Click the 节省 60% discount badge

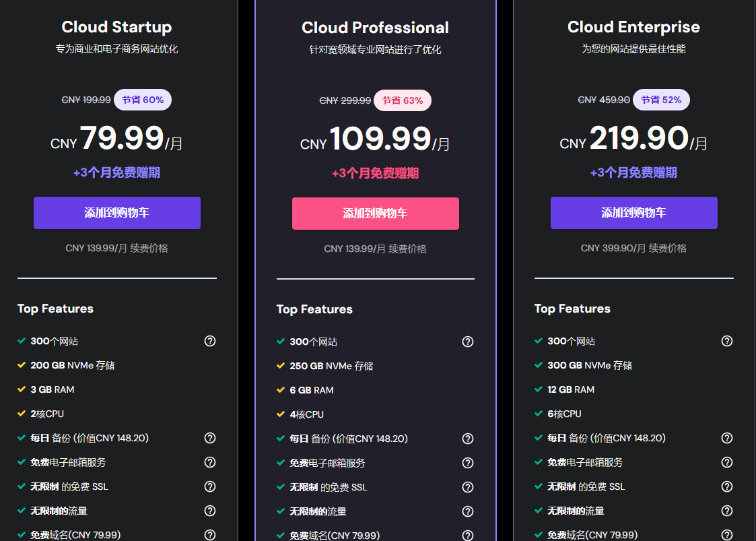[143, 100]
